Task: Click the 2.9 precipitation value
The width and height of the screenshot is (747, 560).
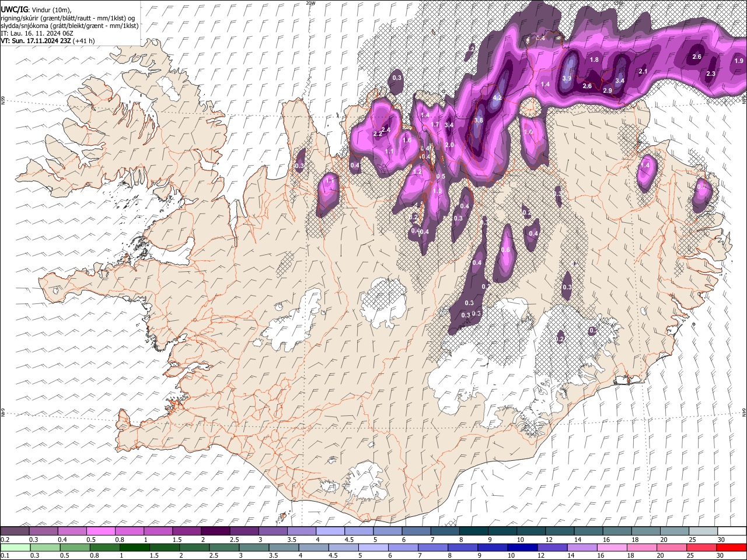Action: 608,90
